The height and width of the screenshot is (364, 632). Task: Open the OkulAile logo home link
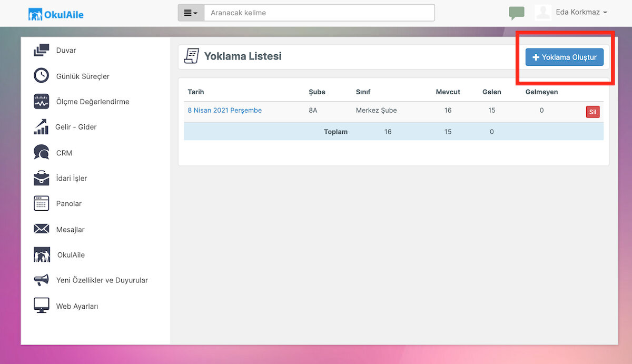56,14
